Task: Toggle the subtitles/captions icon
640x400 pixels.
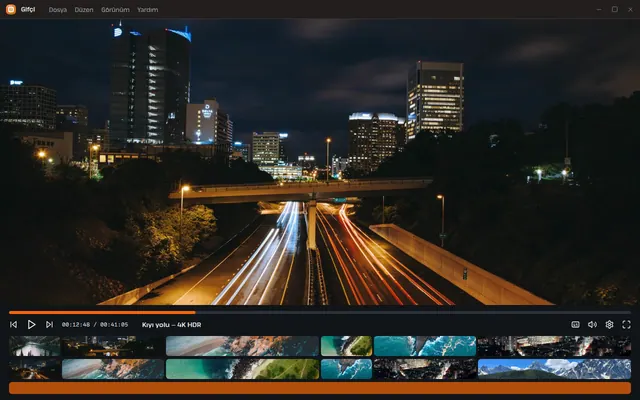Action: (x=575, y=324)
